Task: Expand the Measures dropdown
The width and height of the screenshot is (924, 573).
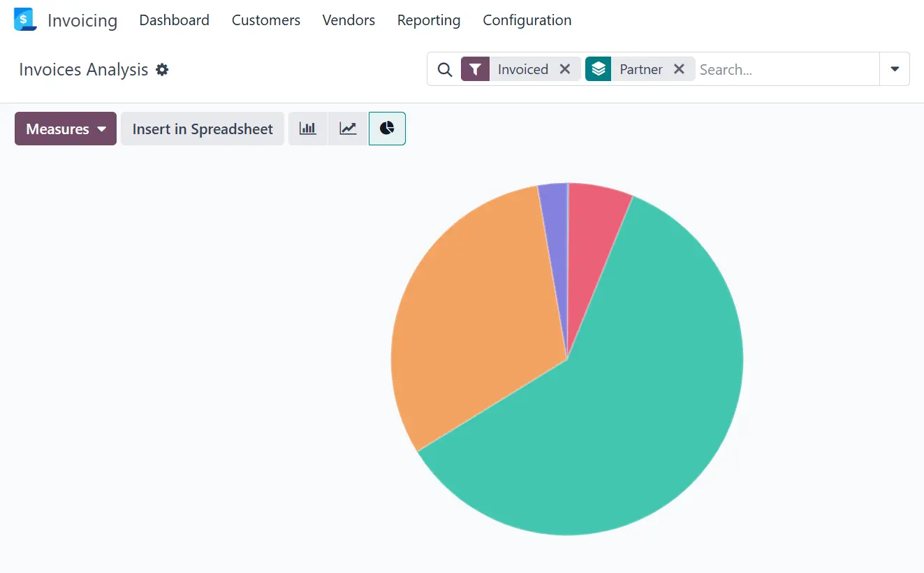Action: [66, 129]
